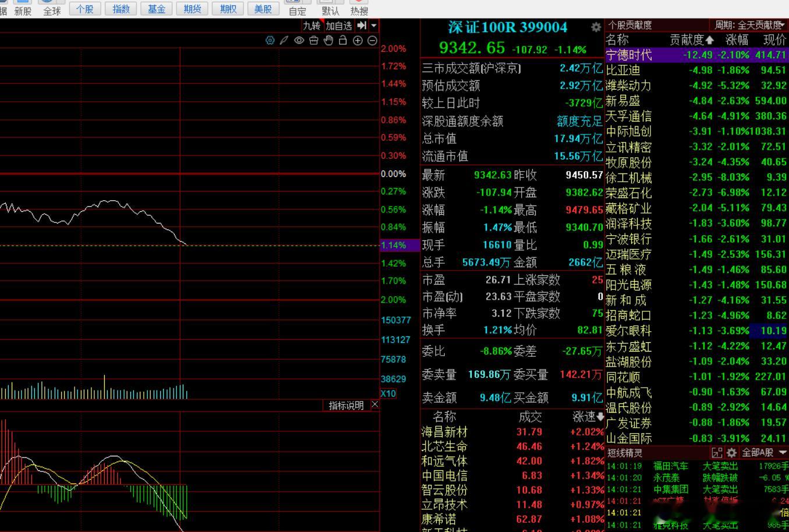789x532 pixels.
Task: Expand the 全部A股 filter dropdown
Action: [764, 452]
